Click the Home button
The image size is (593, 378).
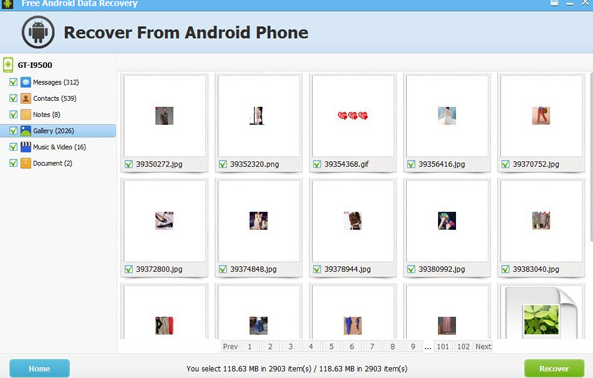39,368
